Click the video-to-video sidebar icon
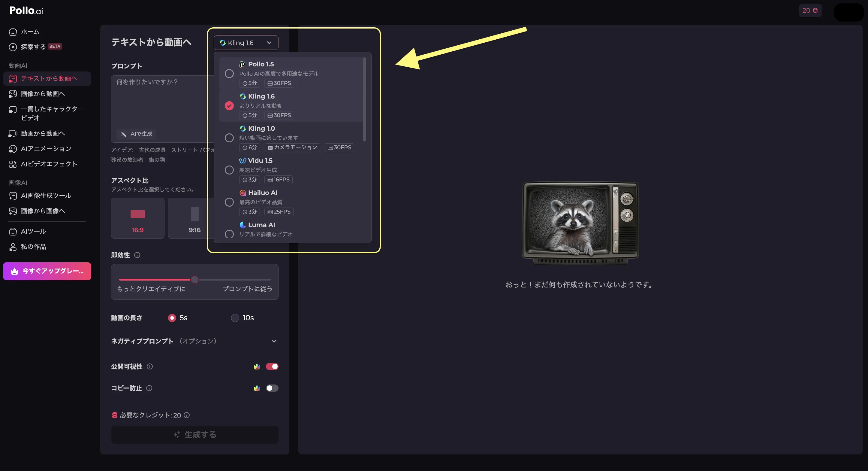Screen dimensions: 868x471 pos(13,133)
